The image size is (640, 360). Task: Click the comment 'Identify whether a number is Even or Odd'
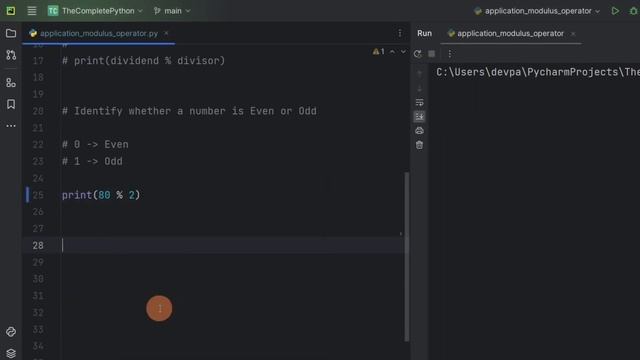click(189, 111)
